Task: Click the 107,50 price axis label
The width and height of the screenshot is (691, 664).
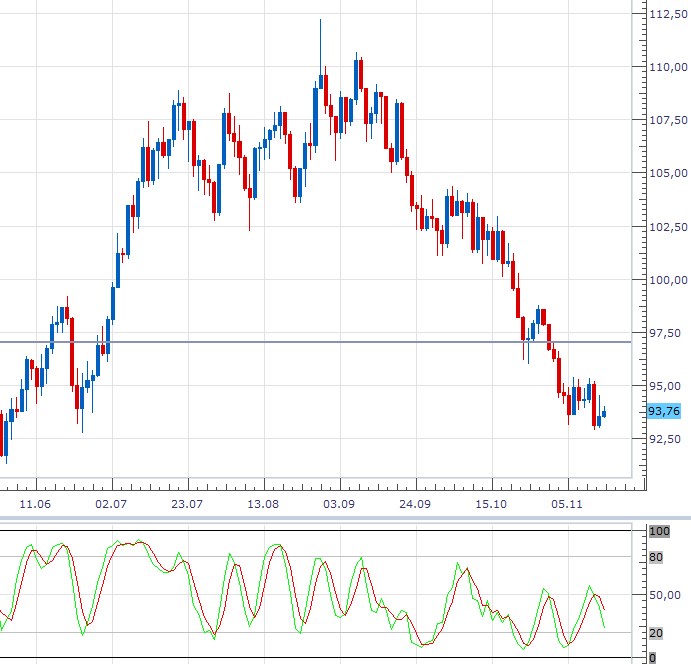Action: pyautogui.click(x=669, y=120)
